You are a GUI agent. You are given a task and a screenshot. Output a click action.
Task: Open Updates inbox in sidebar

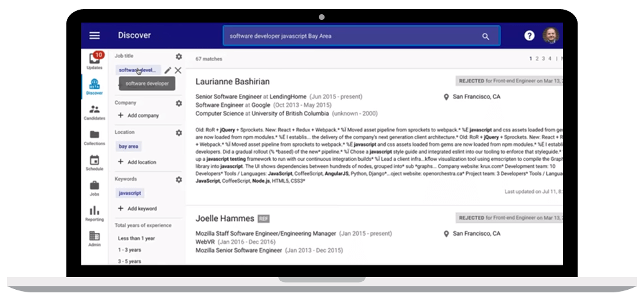pyautogui.click(x=95, y=61)
